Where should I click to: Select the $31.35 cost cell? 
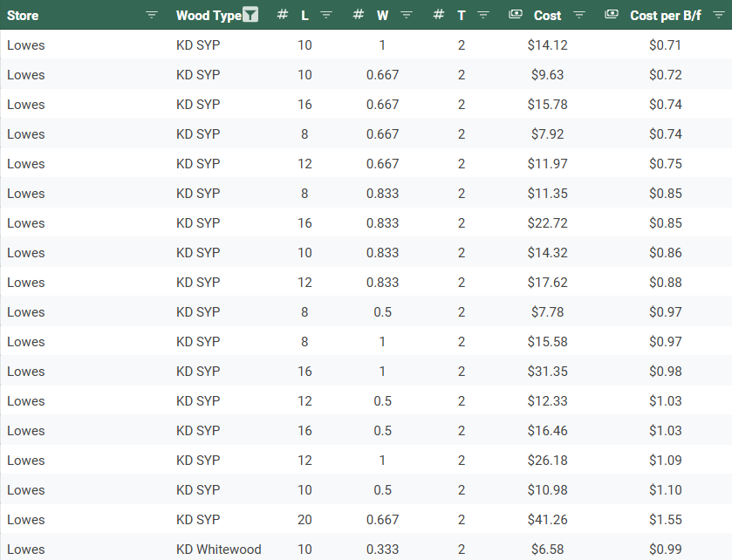pos(548,372)
